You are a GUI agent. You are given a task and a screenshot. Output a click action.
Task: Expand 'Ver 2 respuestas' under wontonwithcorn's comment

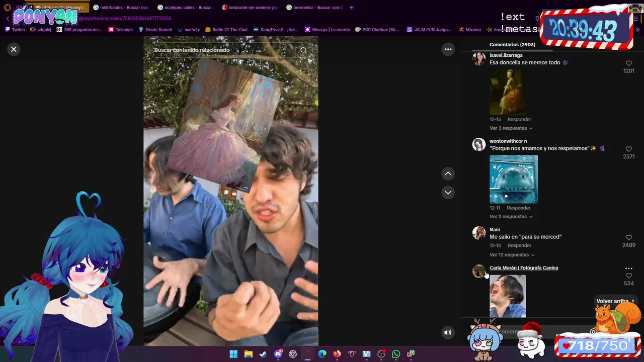[x=511, y=217]
